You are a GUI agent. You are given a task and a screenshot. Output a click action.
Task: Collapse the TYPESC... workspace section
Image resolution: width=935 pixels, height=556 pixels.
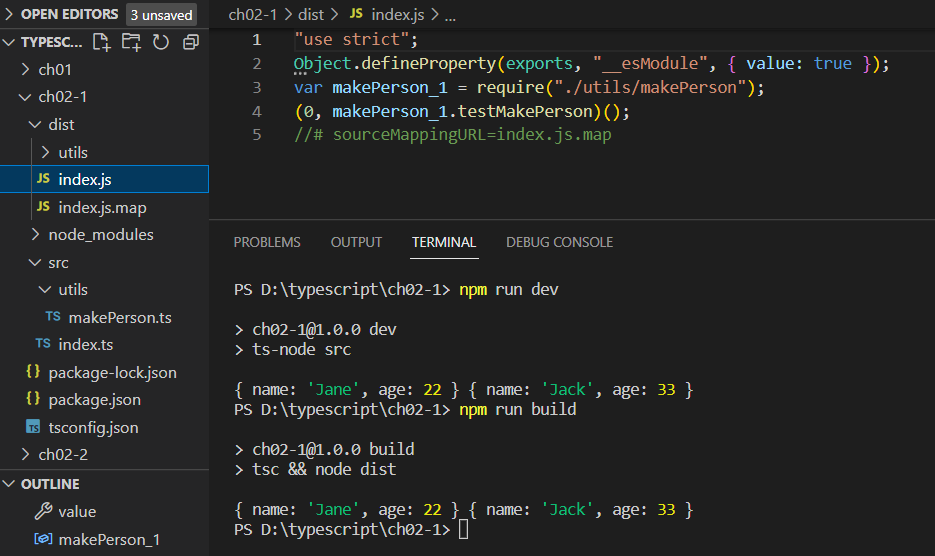(9, 42)
